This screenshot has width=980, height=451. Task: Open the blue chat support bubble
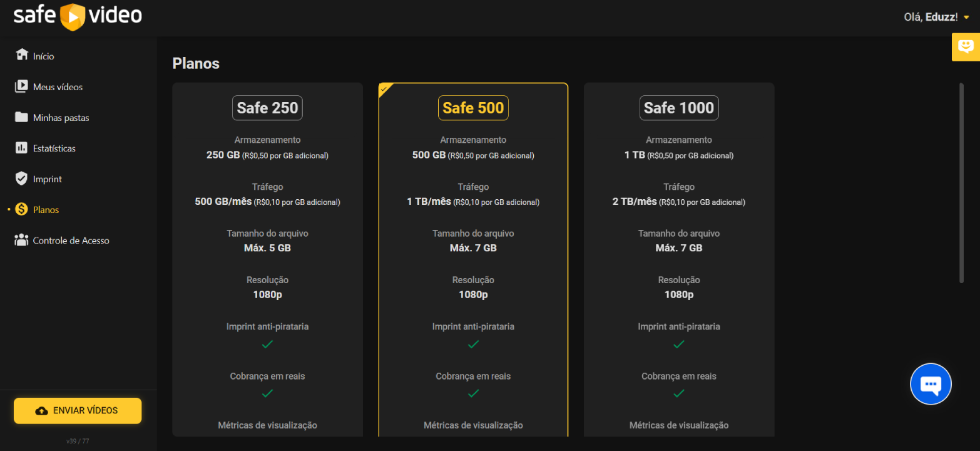931,384
